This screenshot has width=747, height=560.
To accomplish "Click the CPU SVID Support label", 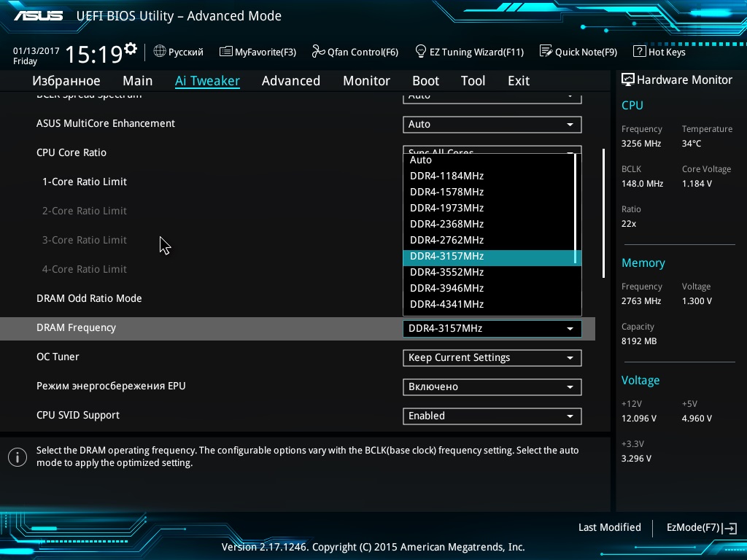I will coord(77,415).
